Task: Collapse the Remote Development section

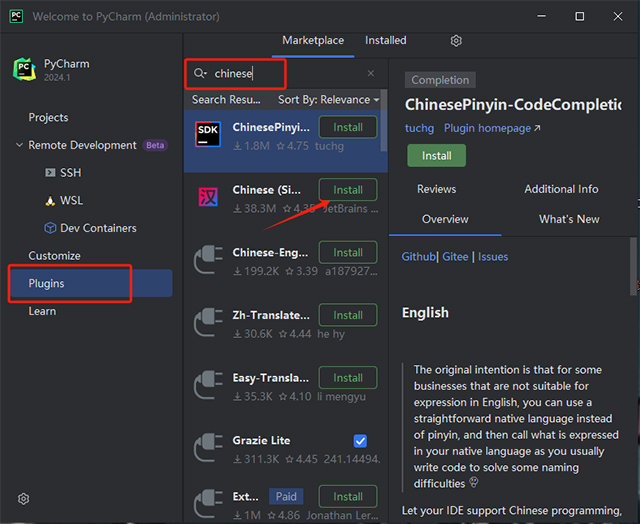Action: click(19, 145)
